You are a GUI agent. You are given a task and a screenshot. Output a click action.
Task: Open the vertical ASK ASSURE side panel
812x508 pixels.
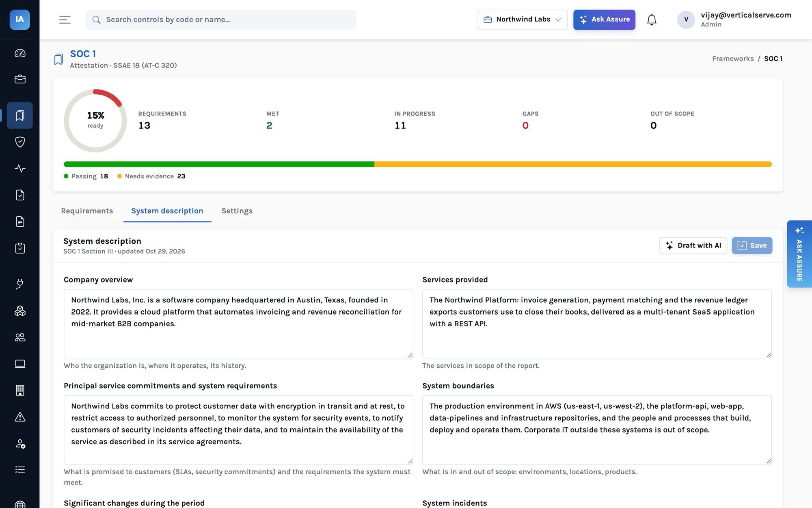click(799, 254)
